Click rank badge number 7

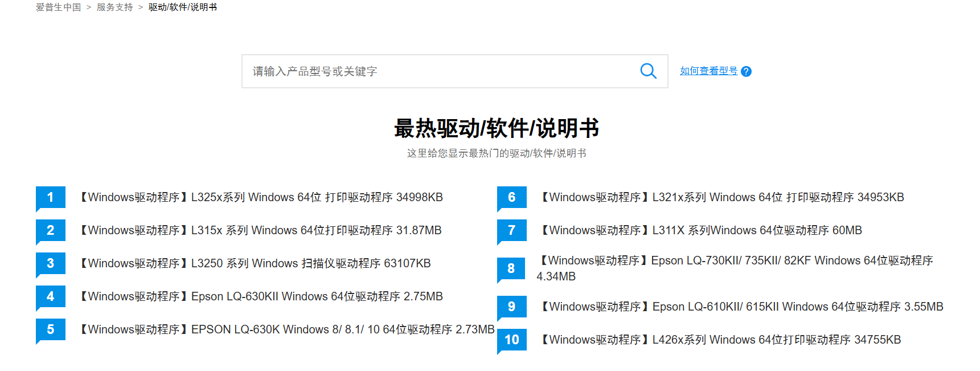tap(512, 231)
